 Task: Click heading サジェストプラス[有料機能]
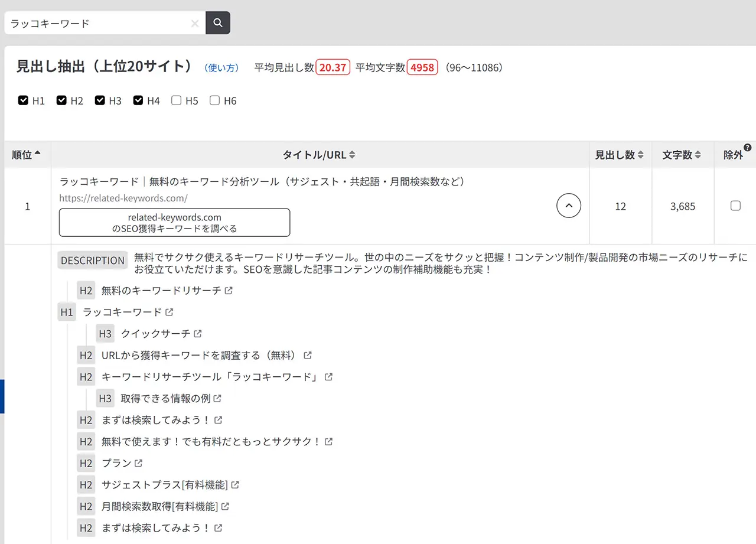click(x=165, y=485)
